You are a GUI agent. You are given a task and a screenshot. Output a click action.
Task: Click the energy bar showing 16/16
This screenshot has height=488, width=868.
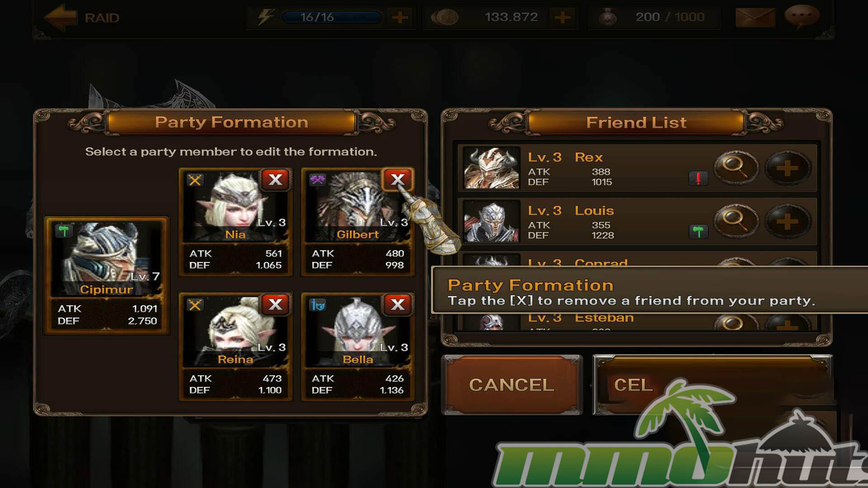[331, 18]
